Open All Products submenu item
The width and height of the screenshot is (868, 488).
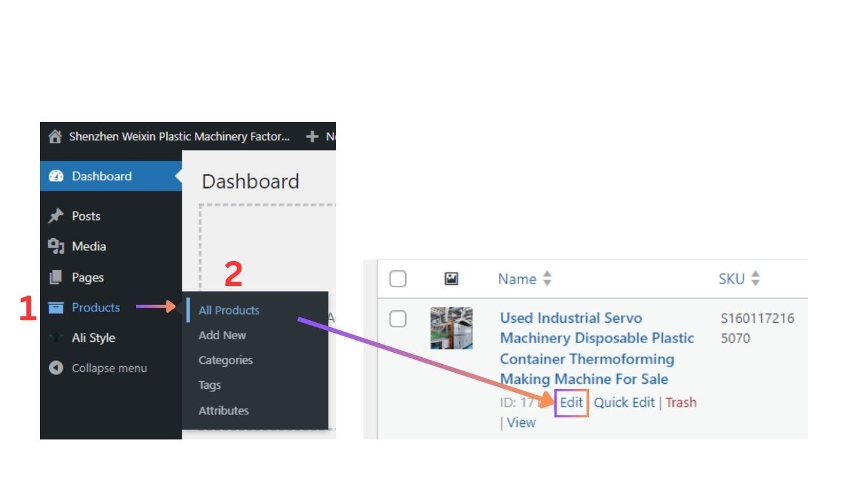click(x=229, y=310)
